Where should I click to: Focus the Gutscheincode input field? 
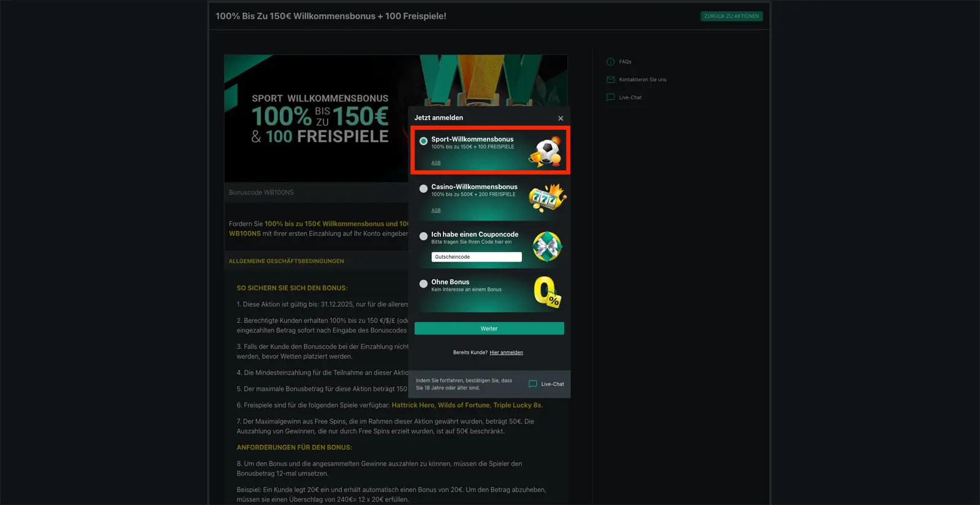point(477,257)
